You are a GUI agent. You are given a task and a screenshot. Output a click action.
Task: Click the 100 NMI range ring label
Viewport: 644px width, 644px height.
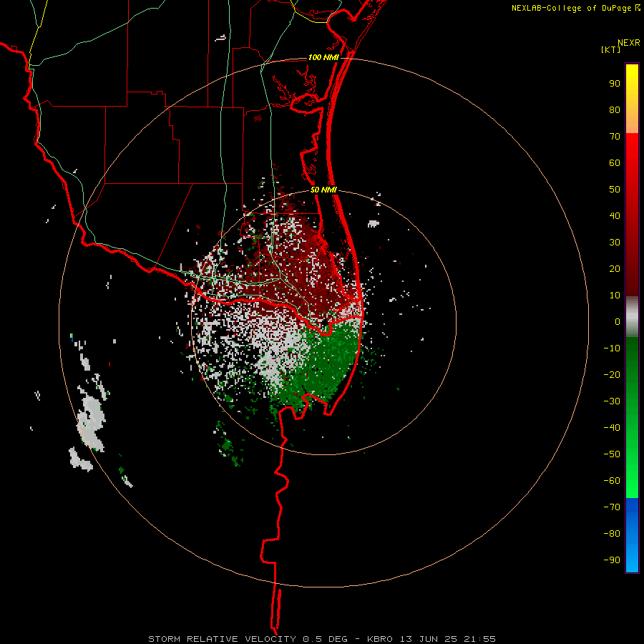click(x=323, y=57)
